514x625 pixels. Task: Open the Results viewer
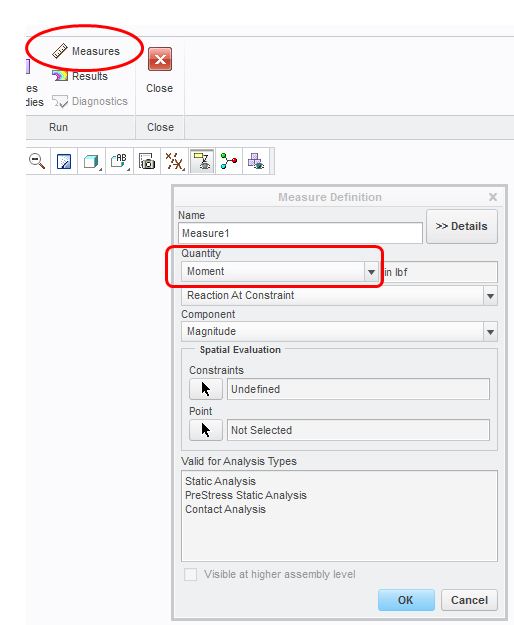[x=80, y=76]
